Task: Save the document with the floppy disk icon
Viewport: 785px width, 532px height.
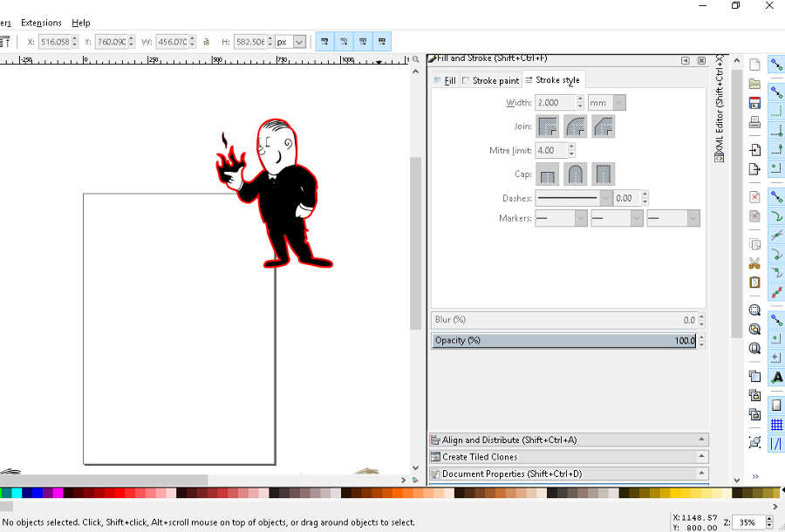Action: pyautogui.click(x=754, y=103)
